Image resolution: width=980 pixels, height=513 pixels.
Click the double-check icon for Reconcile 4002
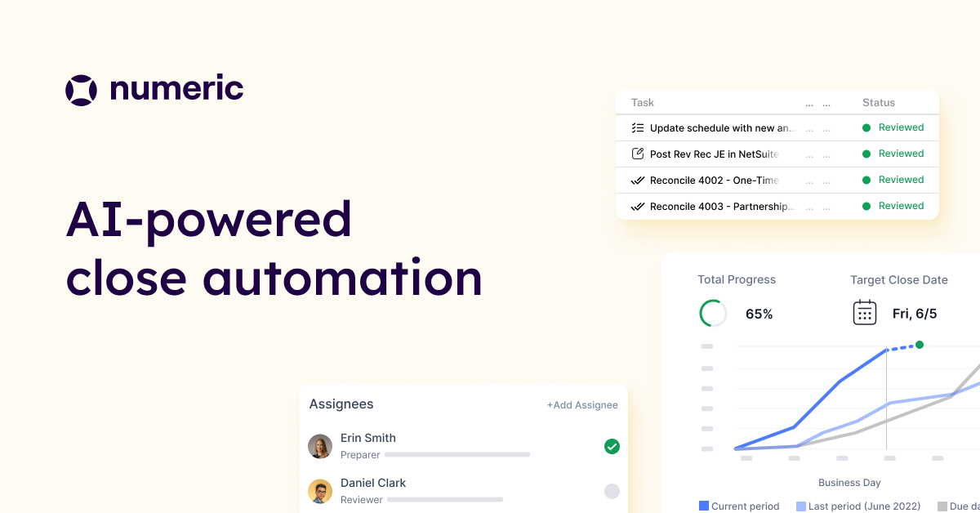click(638, 180)
